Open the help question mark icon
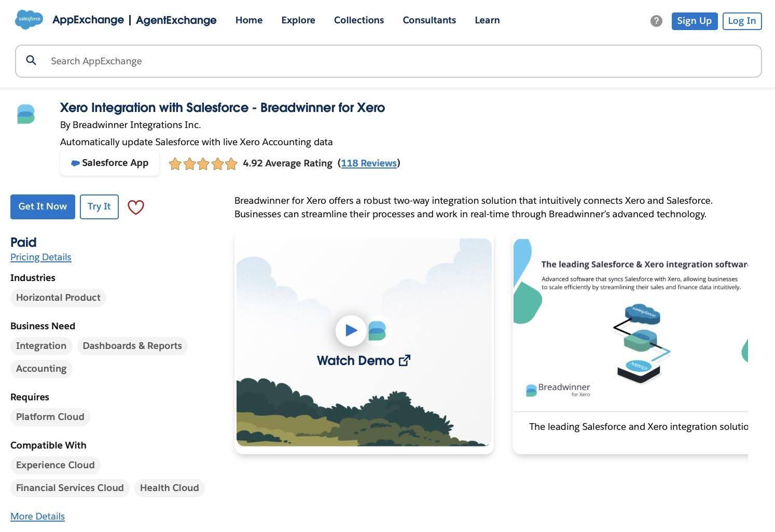The image size is (775, 532). tap(656, 21)
